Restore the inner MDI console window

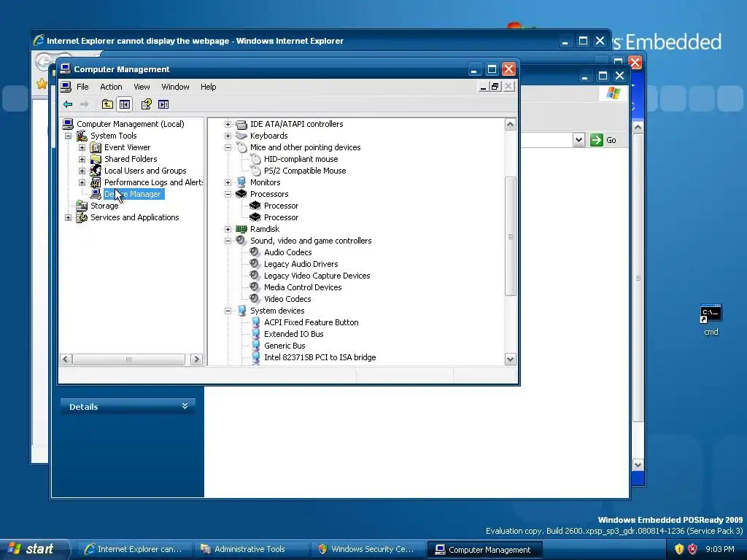[x=495, y=87]
